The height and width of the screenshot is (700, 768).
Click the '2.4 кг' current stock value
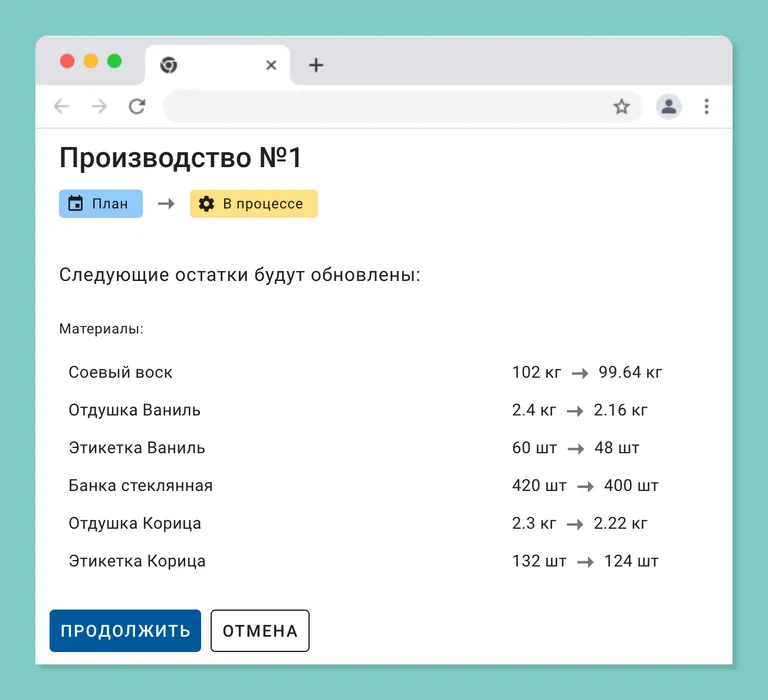(534, 410)
